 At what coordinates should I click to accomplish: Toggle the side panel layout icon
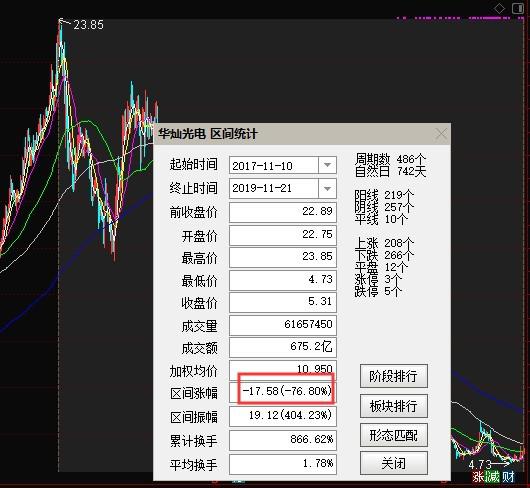coord(517,8)
